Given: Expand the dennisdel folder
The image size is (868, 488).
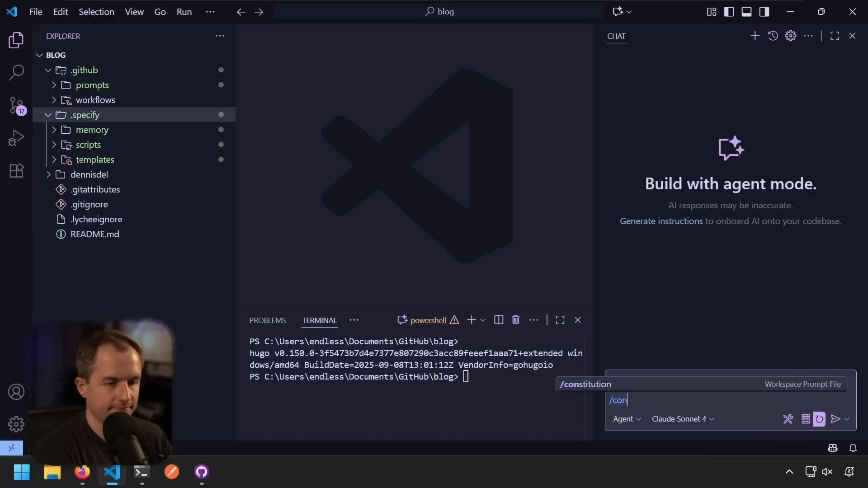Looking at the screenshot, I should coord(89,174).
